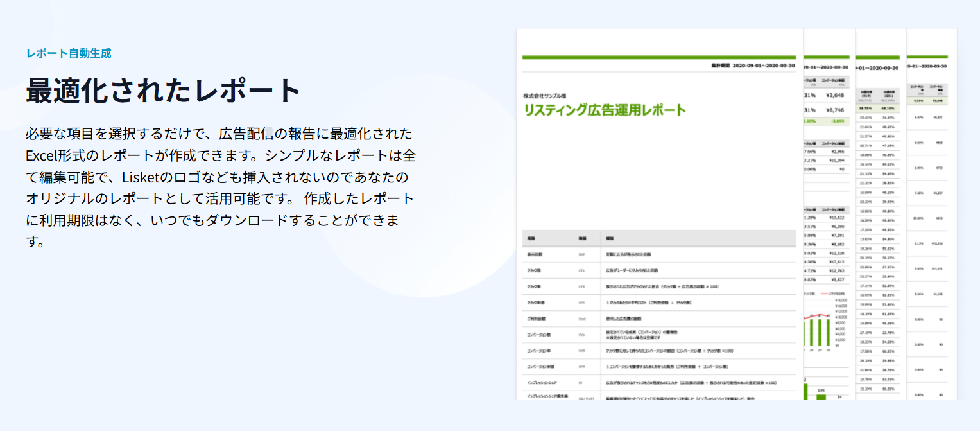Viewport: 980px width, 431px height.
Task: Select the クリック率 CTR row in glossary
Action: click(659, 286)
